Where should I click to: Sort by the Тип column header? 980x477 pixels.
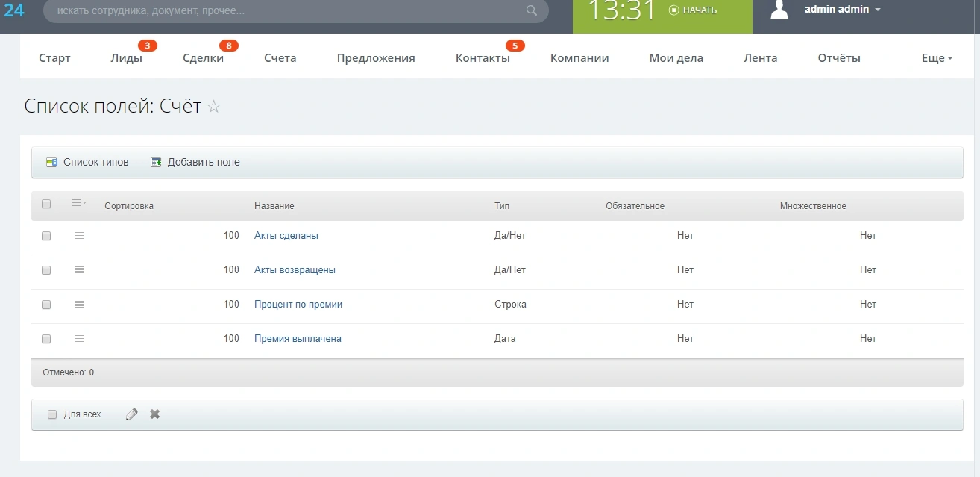[502, 206]
